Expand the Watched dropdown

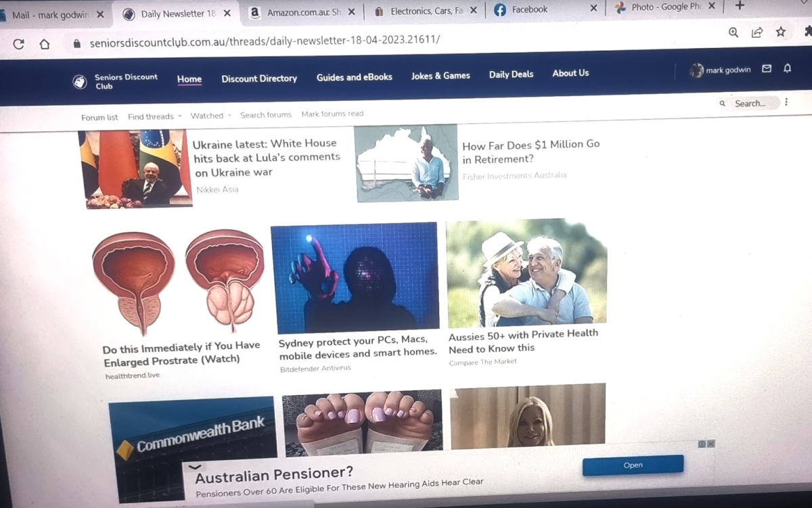(x=210, y=116)
